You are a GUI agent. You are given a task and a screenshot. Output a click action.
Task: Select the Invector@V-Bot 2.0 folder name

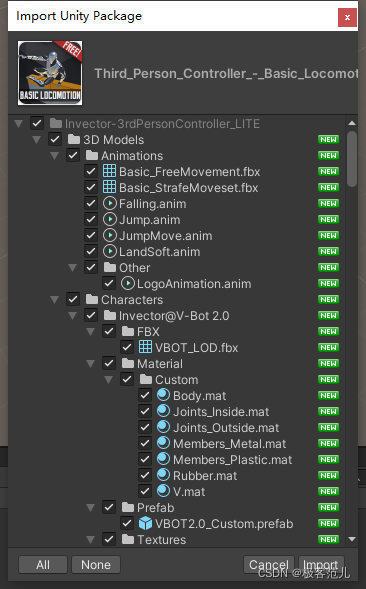[x=174, y=316]
